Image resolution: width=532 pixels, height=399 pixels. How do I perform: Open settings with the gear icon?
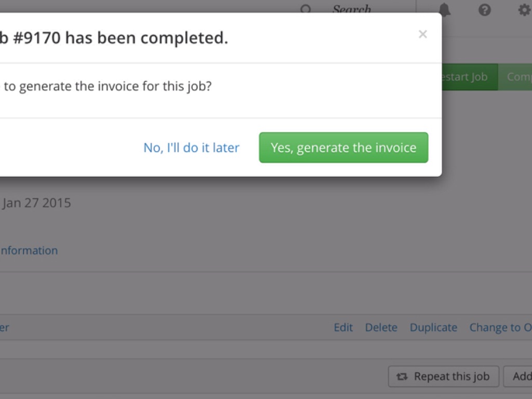[x=524, y=9]
